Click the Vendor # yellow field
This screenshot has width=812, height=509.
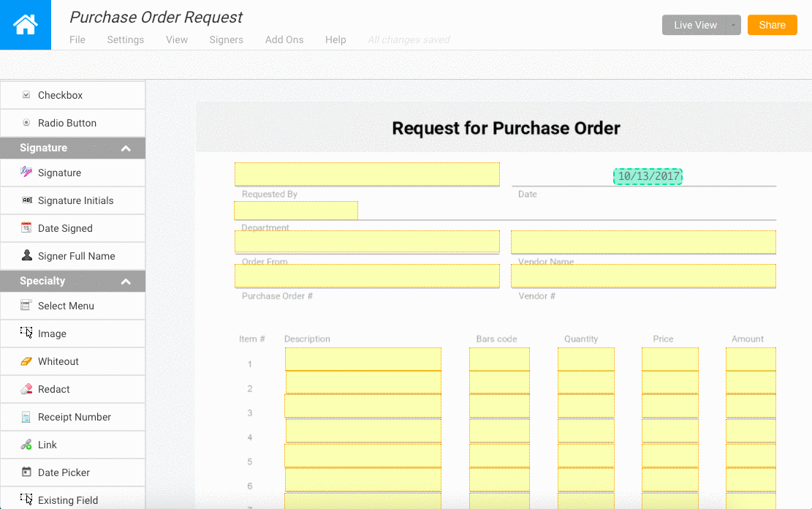pyautogui.click(x=644, y=276)
